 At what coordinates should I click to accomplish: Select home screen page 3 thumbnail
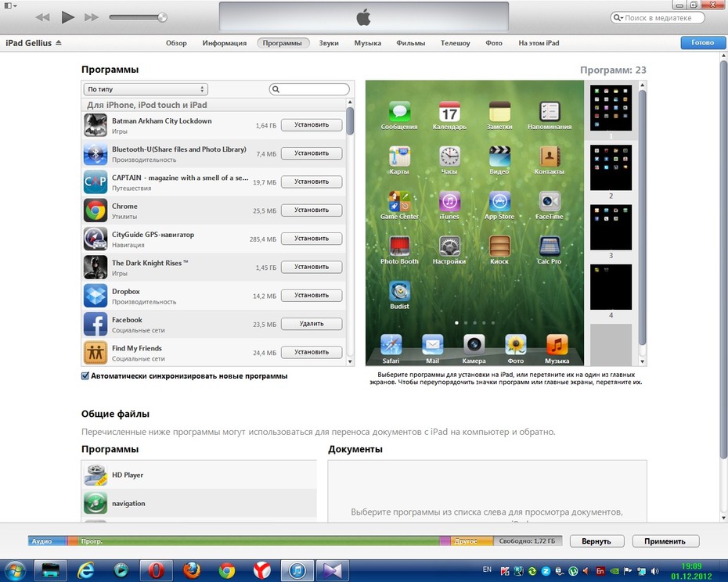(x=611, y=228)
